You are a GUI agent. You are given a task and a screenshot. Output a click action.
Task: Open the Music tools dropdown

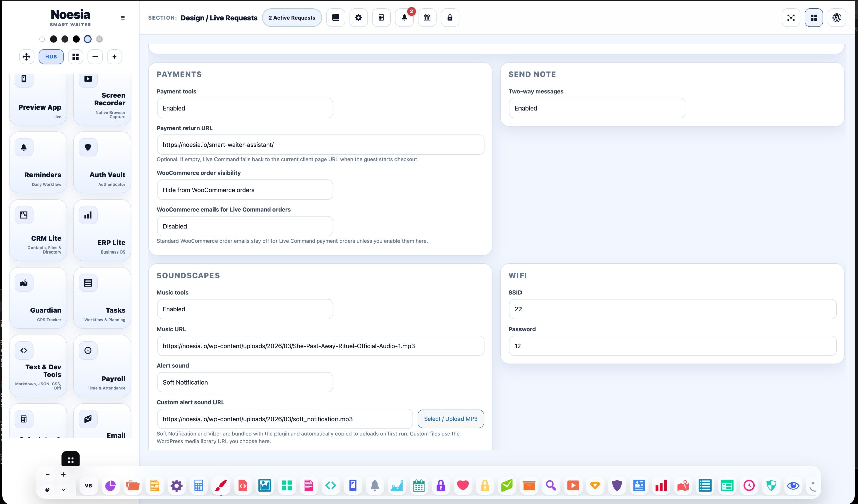(245, 309)
